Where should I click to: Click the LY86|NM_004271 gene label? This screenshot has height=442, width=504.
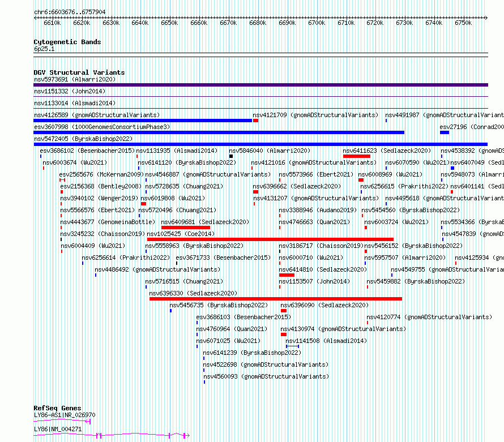point(58,429)
